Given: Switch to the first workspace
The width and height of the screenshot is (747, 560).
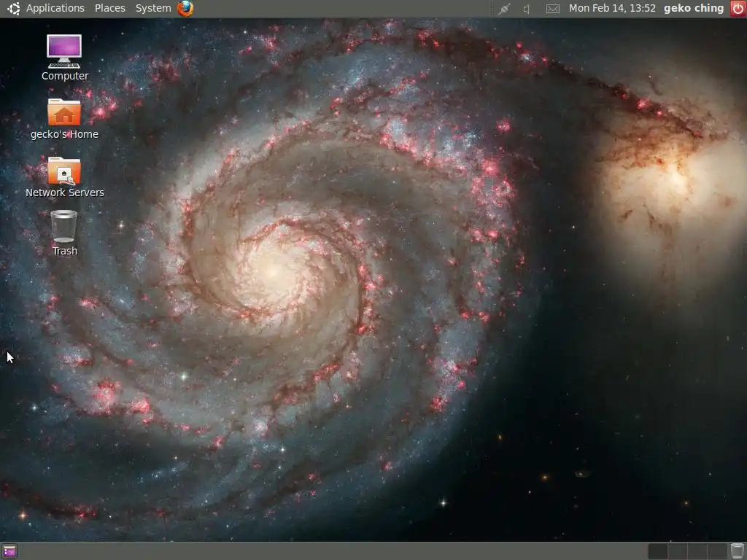Looking at the screenshot, I should pos(657,551).
